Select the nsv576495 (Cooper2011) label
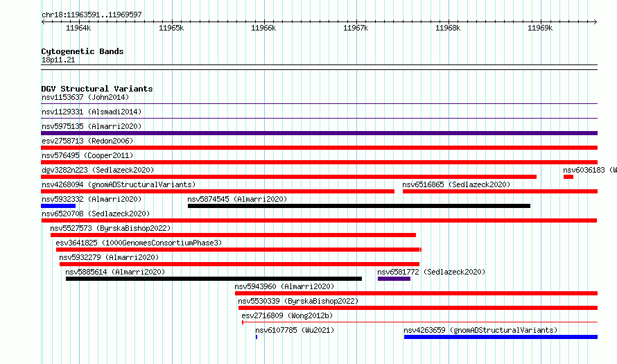Image resolution: width=617 pixels, height=364 pixels. (87, 155)
